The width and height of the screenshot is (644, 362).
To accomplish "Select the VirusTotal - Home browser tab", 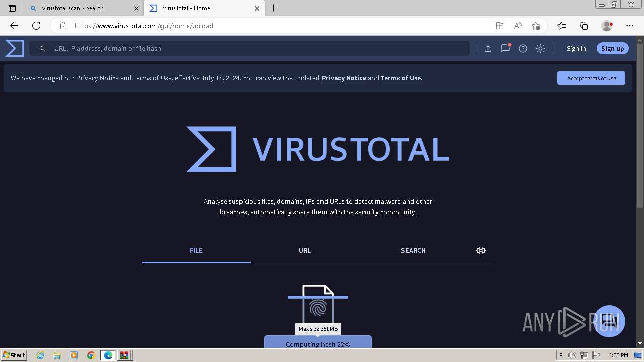I will 204,8.
